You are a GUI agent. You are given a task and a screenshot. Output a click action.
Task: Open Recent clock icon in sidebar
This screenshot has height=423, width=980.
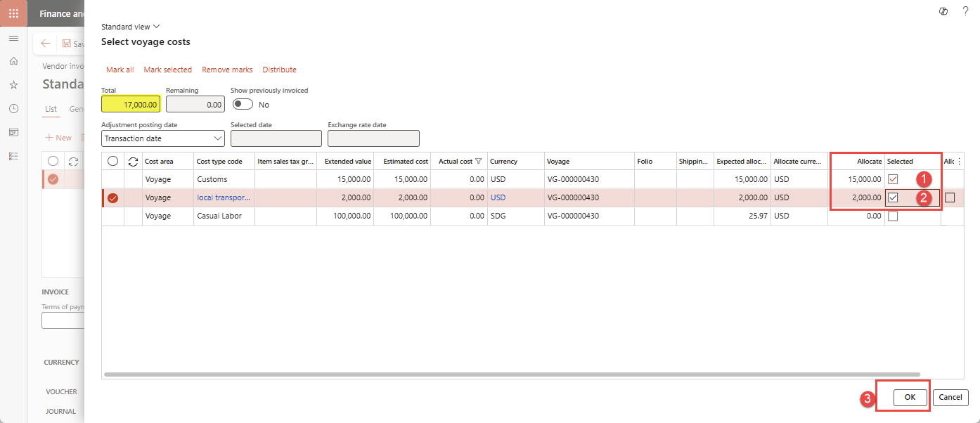coord(13,108)
